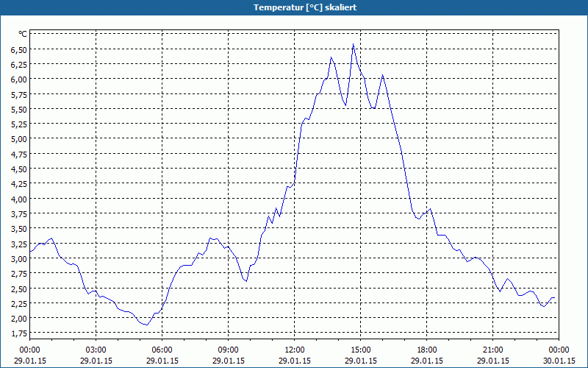Select the 2,25 y-axis value
The height and width of the screenshot is (368, 588).
(19, 303)
